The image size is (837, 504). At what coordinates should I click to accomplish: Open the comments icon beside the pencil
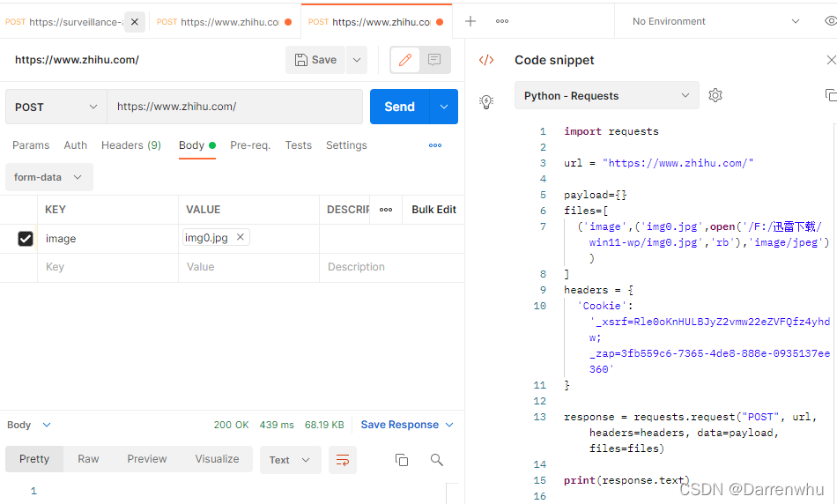(x=434, y=60)
